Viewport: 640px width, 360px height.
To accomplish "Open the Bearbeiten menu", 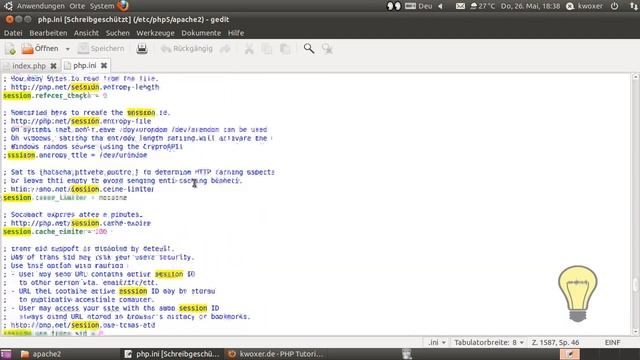I will click(48, 33).
